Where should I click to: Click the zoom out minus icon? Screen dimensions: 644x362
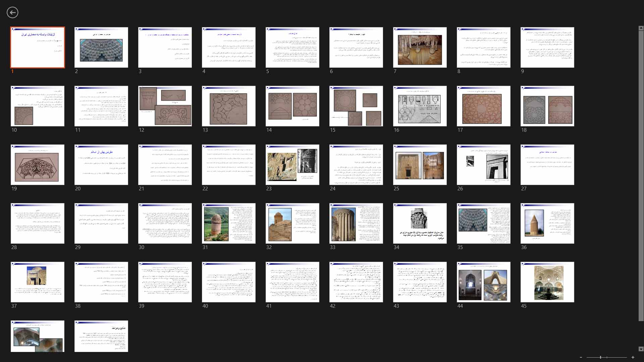tap(581, 357)
